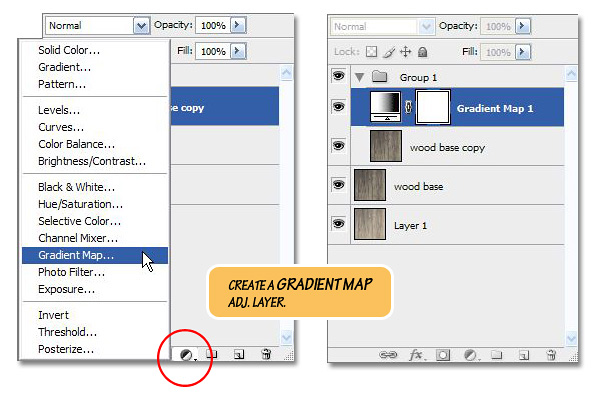Viewport: 600px width, 402px height.
Task: Click Opacity 100% field in panel with menu
Action: [x=213, y=25]
